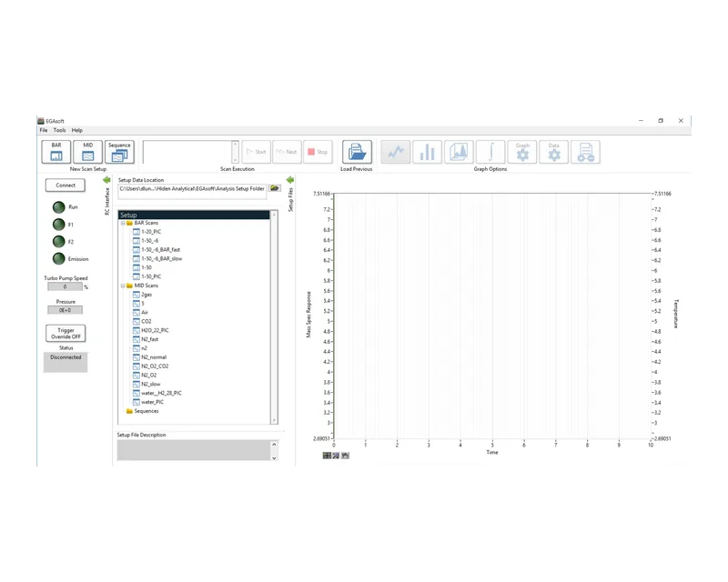The width and height of the screenshot is (728, 582).
Task: Toggle Trigger Override OFF button
Action: coord(66,333)
